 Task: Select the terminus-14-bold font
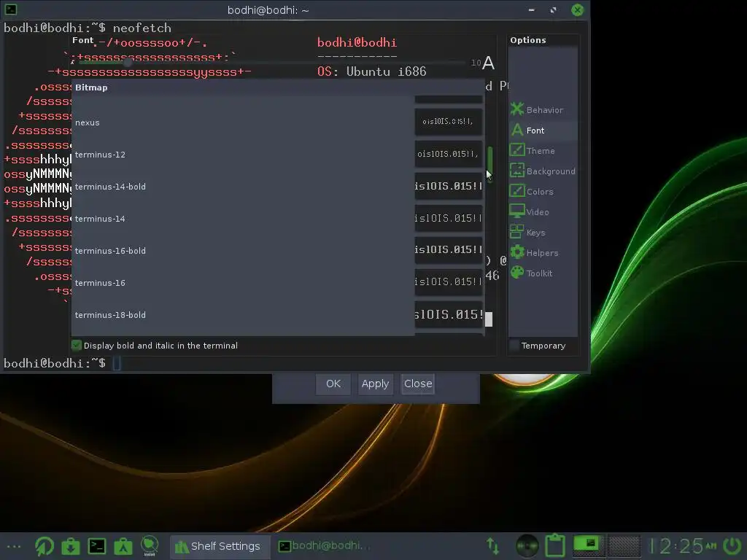click(x=243, y=187)
